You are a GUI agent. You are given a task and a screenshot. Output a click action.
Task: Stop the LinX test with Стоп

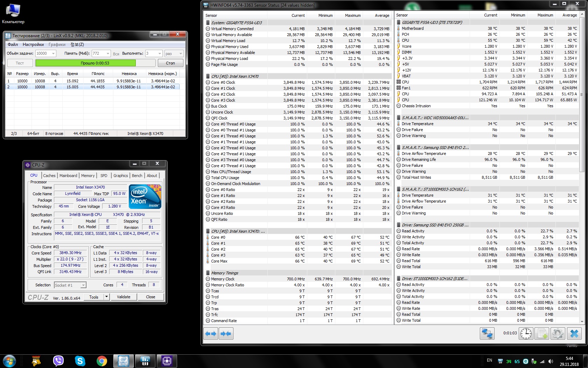[x=170, y=63]
